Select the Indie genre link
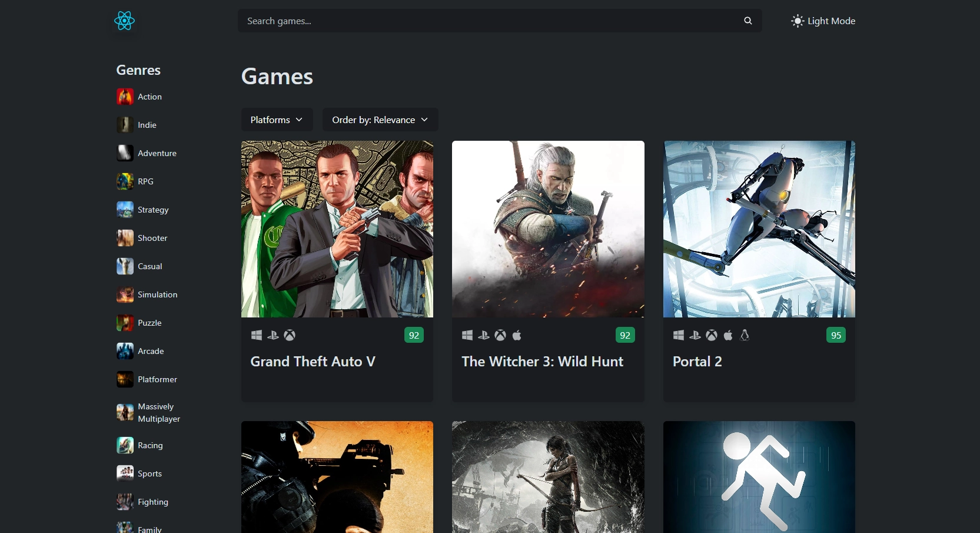This screenshot has width=980, height=533. [x=147, y=125]
